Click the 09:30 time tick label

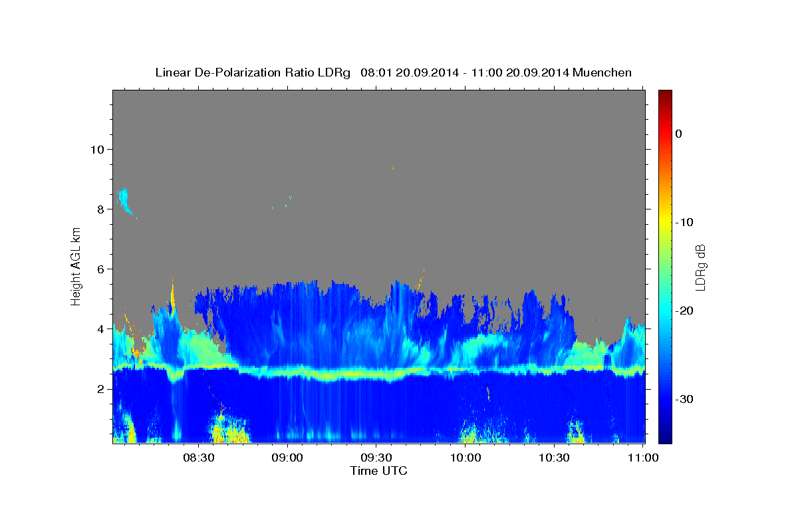[376, 458]
